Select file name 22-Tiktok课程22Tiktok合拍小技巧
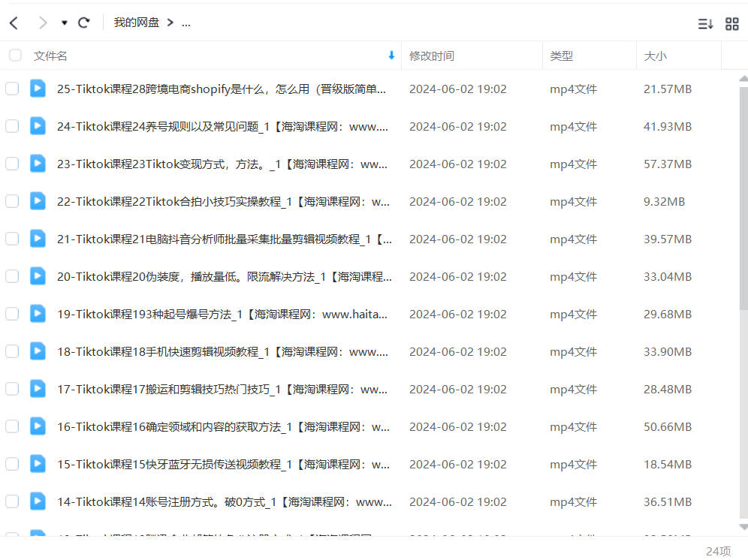Screen dimensions: 748x560 click(223, 202)
